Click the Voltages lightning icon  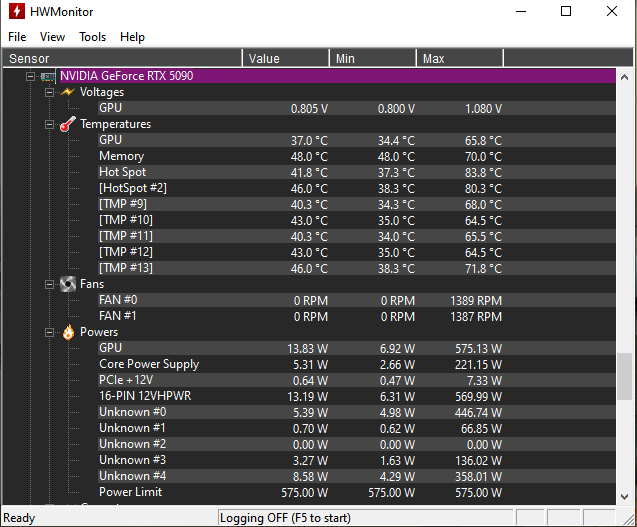tap(67, 92)
